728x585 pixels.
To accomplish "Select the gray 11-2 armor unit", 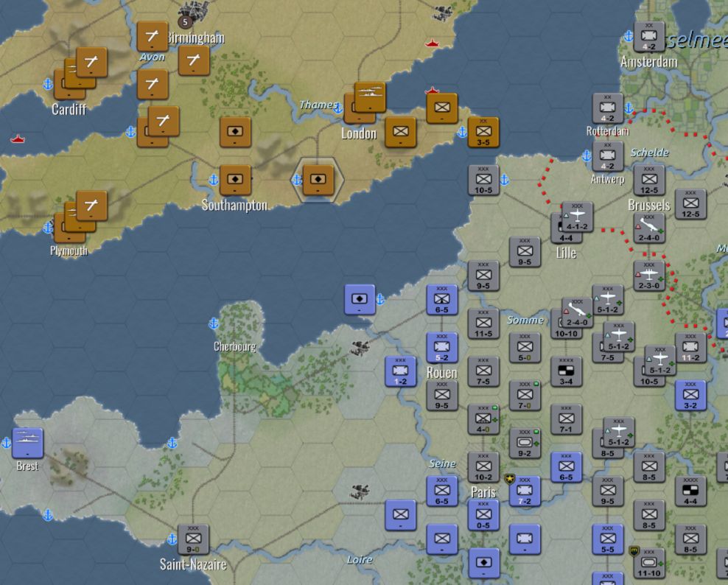I will tap(690, 348).
